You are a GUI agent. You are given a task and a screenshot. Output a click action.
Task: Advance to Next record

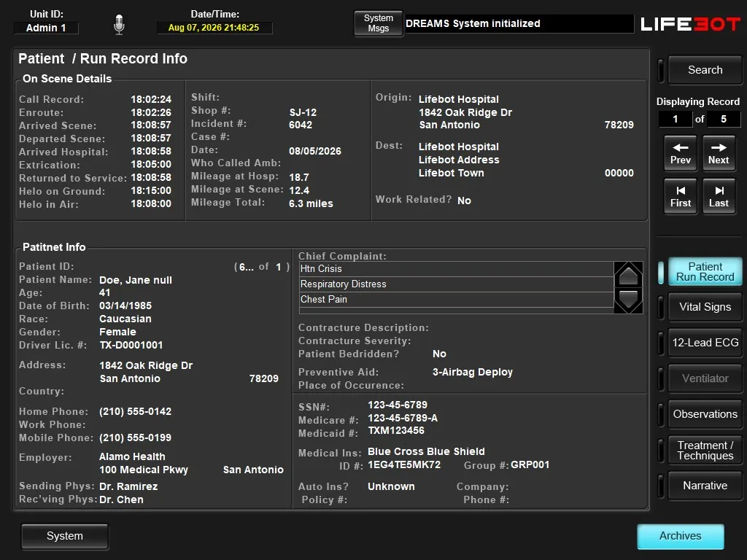click(719, 153)
